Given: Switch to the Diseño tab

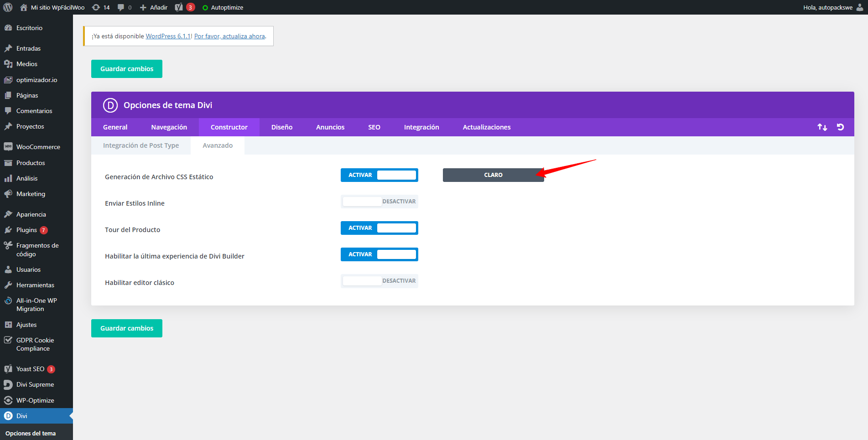Looking at the screenshot, I should pyautogui.click(x=282, y=127).
